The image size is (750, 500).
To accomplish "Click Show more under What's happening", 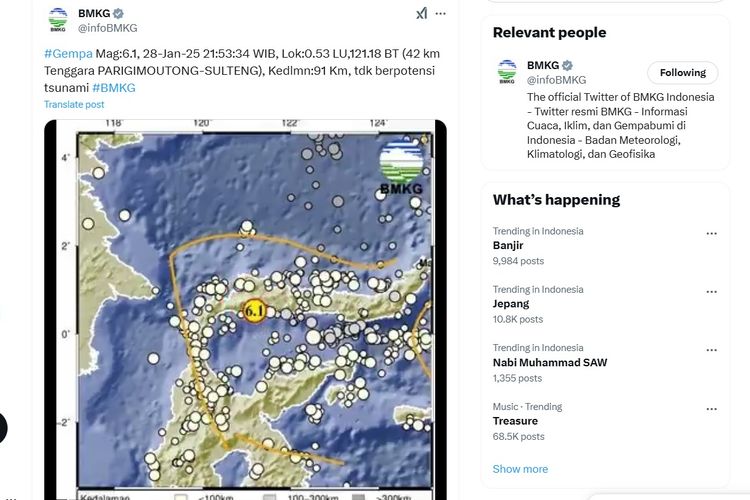I will 520,469.
